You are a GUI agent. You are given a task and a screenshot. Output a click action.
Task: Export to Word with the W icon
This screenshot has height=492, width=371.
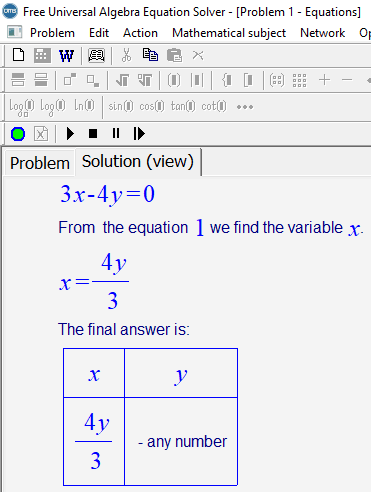point(66,55)
